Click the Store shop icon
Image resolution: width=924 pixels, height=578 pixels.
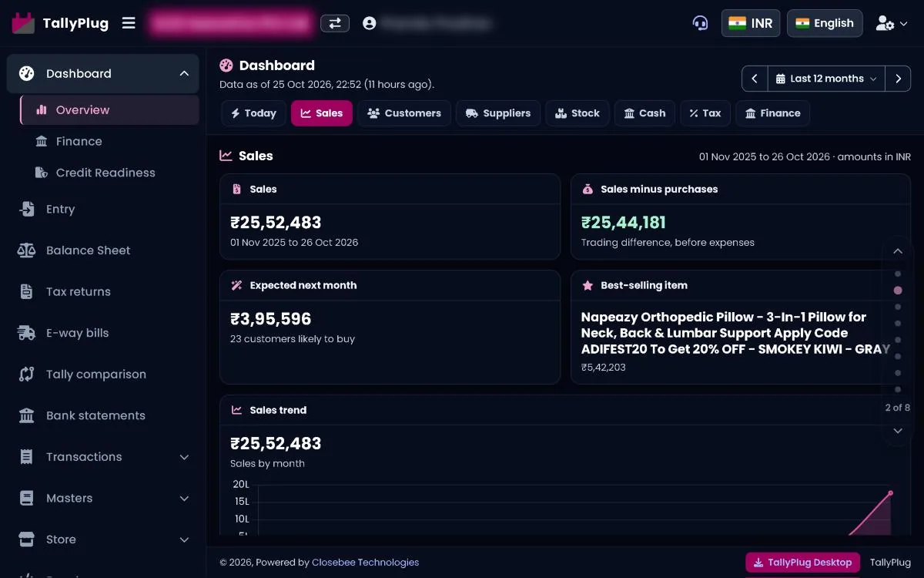pos(27,539)
